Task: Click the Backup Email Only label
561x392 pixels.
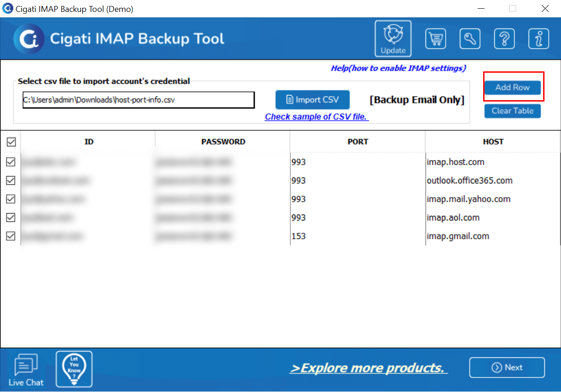Action: (417, 100)
